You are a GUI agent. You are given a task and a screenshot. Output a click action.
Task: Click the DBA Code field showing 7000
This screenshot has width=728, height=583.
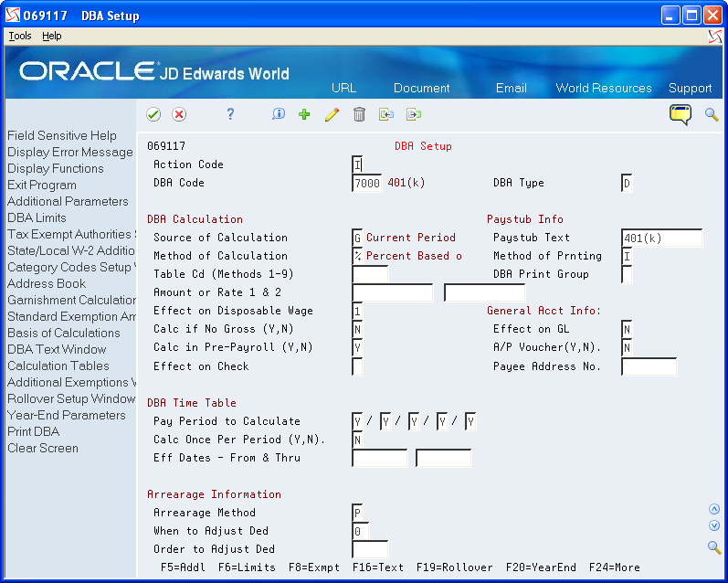[367, 183]
